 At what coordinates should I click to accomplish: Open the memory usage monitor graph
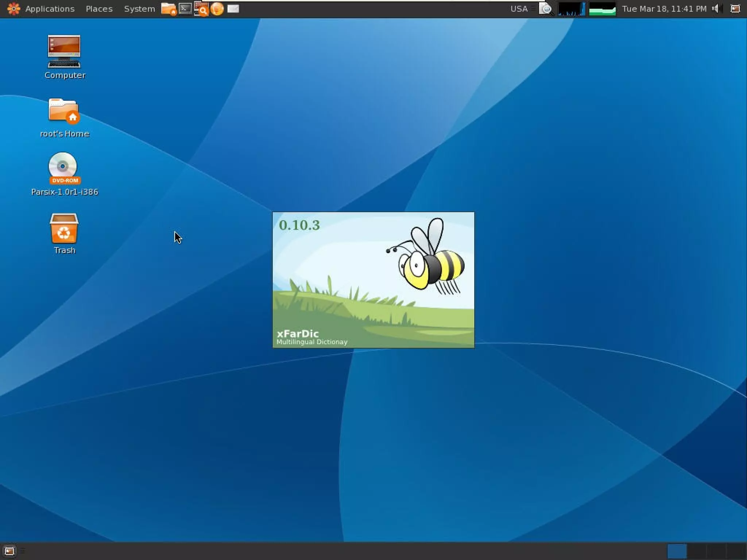(x=602, y=9)
